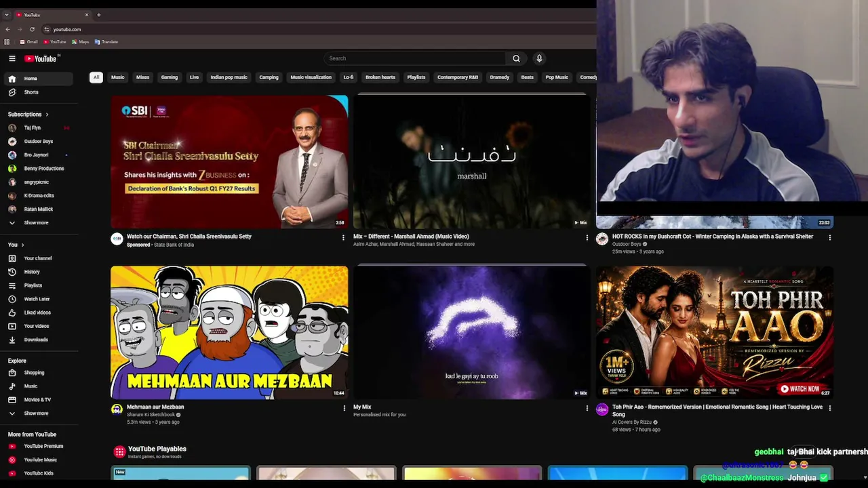Open options menu for My Mix
Viewport: 868px width, 488px height.
[587, 408]
